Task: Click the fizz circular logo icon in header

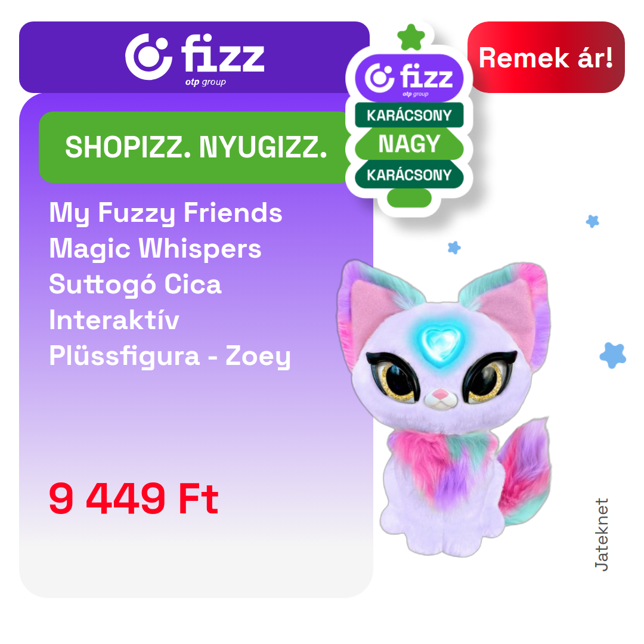Action: coord(148,57)
